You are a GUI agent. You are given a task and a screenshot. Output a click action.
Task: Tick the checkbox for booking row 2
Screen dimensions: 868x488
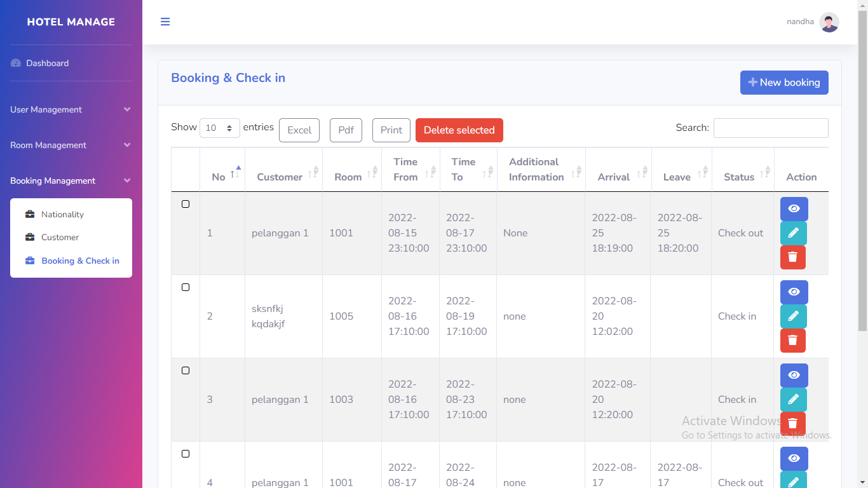[x=186, y=287]
